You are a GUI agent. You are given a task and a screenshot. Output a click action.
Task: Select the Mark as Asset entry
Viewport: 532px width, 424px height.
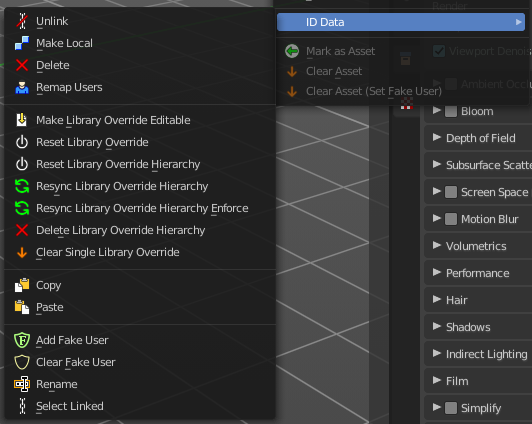pyautogui.click(x=402, y=51)
